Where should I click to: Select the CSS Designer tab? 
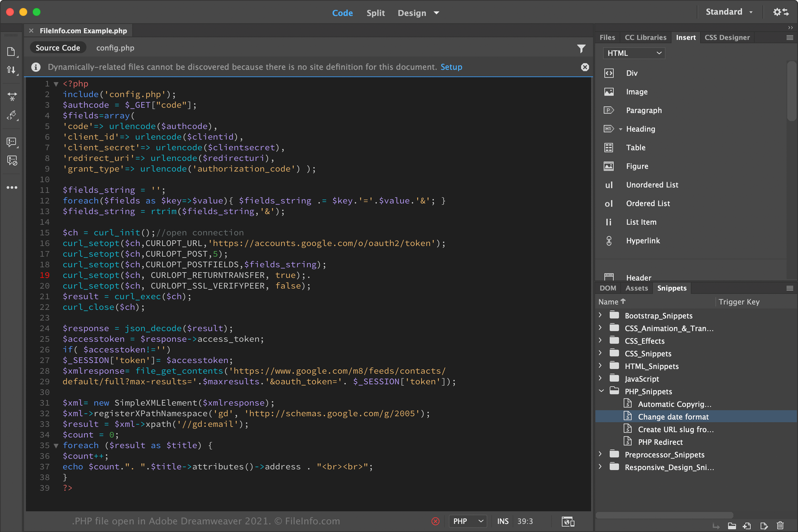pyautogui.click(x=728, y=37)
